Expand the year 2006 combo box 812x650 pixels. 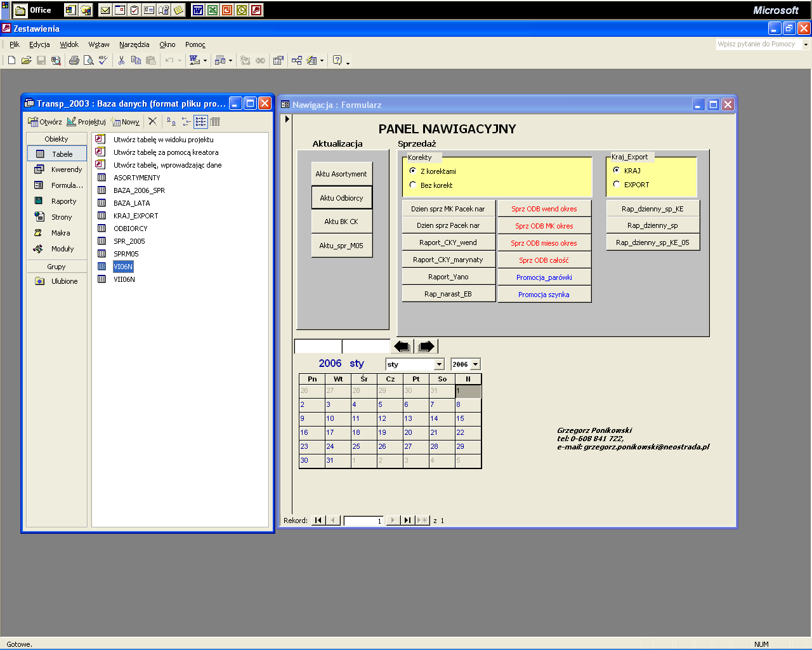click(475, 364)
